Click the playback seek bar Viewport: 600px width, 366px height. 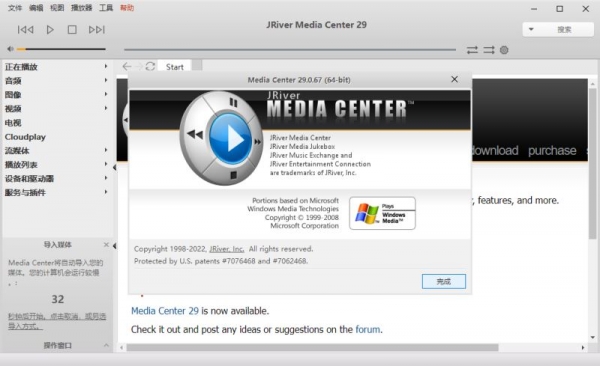coord(290,49)
